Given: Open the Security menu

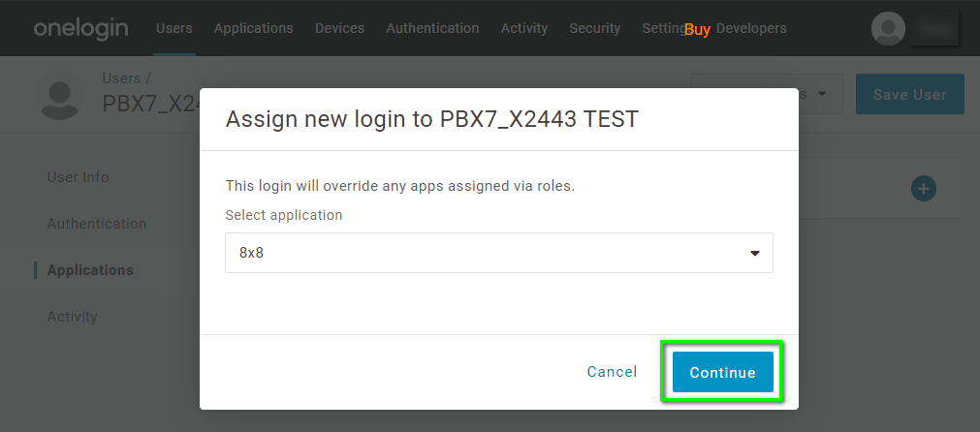Looking at the screenshot, I should click(595, 28).
